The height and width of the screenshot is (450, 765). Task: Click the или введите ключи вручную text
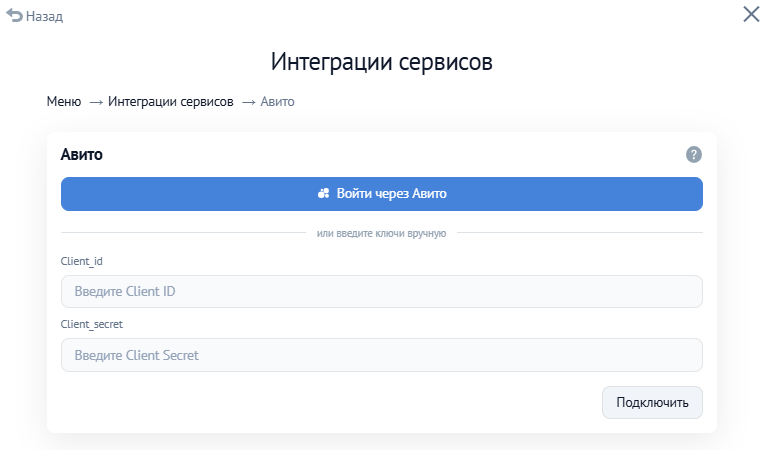click(x=382, y=233)
